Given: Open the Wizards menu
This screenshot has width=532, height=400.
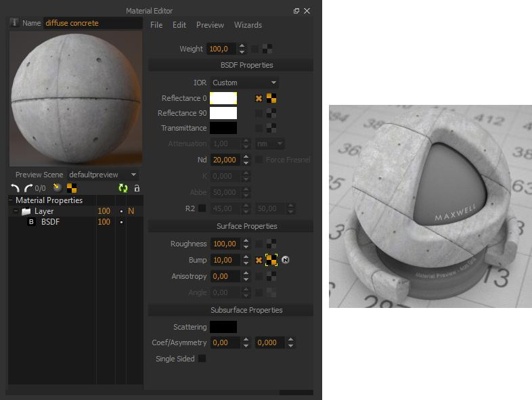Looking at the screenshot, I should point(248,25).
